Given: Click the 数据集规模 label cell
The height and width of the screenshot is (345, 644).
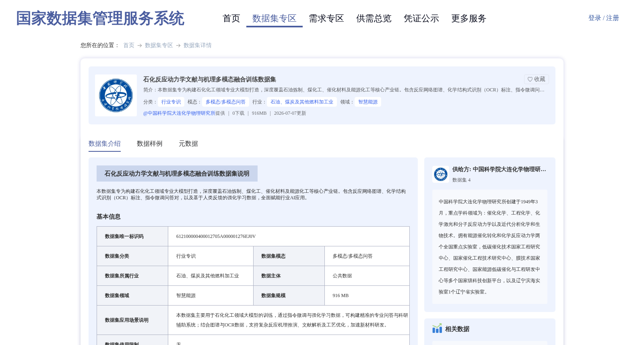Looking at the screenshot, I should click(x=289, y=295).
